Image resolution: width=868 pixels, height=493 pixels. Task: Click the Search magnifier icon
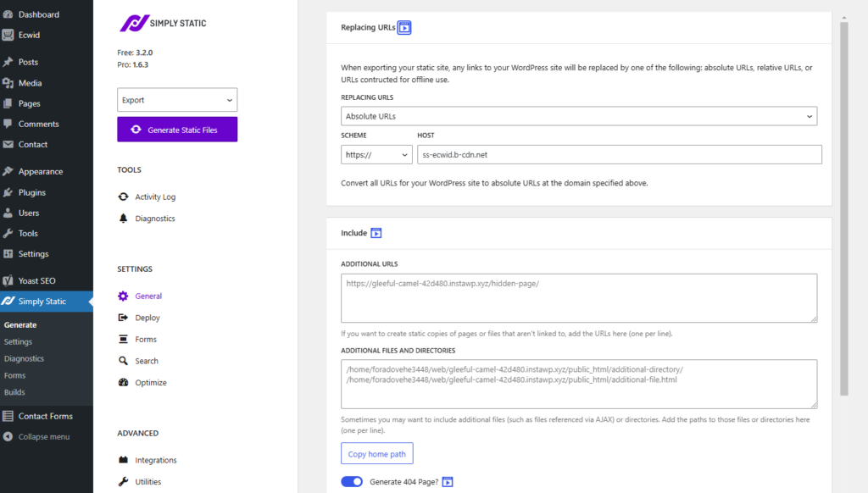click(x=123, y=361)
